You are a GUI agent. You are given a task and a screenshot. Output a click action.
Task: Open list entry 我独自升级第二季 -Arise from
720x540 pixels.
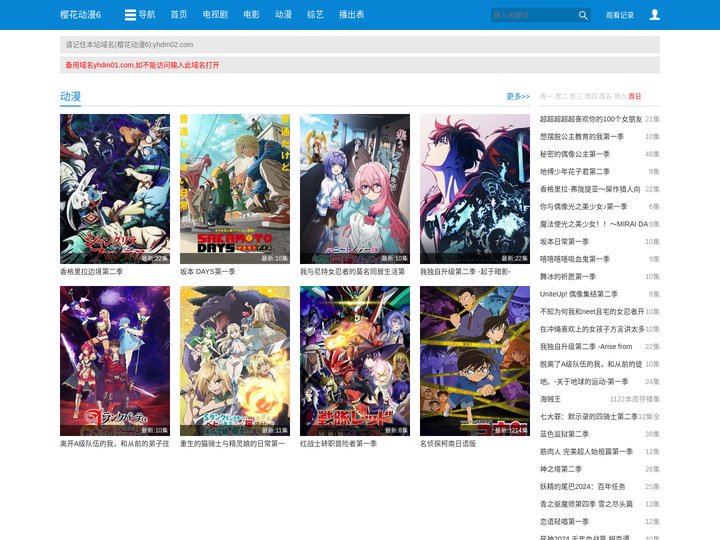tap(586, 346)
